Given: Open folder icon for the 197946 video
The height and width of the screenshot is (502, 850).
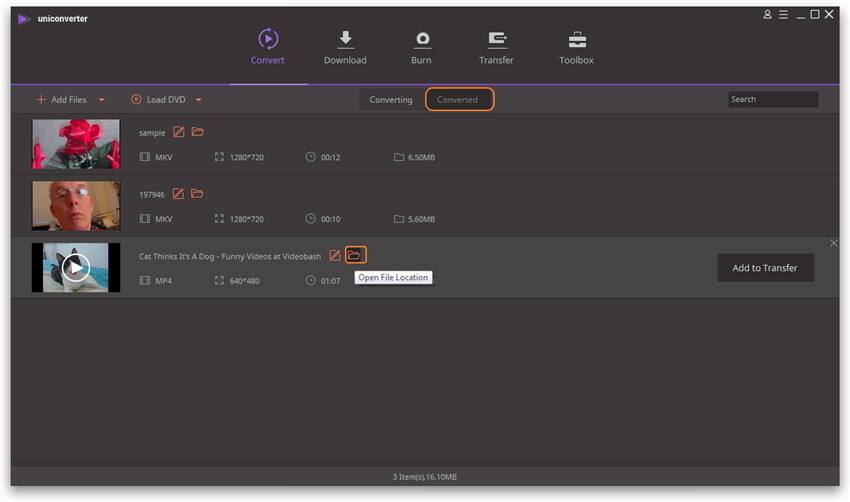Looking at the screenshot, I should click(197, 194).
